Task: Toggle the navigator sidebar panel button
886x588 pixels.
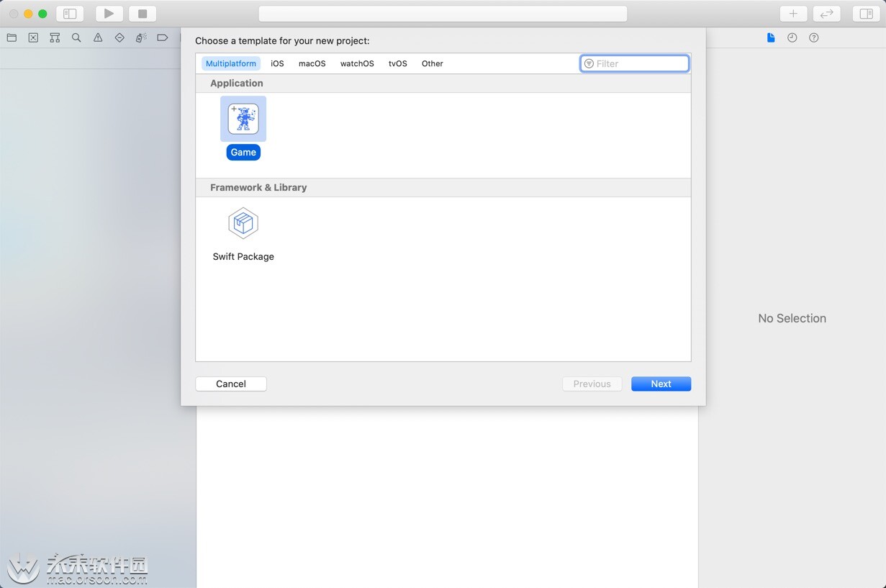Action: pyautogui.click(x=70, y=14)
